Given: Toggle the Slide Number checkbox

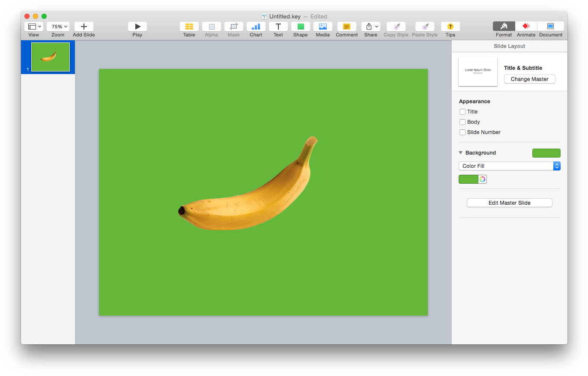Looking at the screenshot, I should [x=463, y=132].
